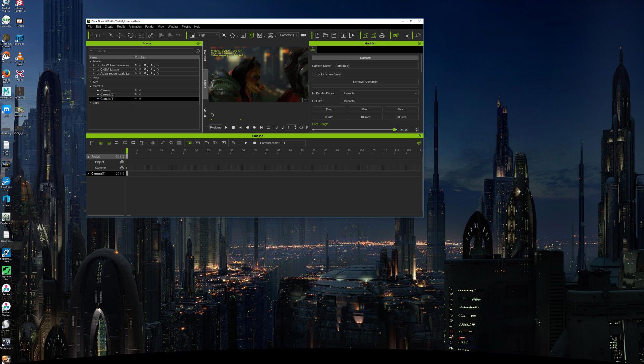
Task: Open the Fit Render Region dropdown
Action: (x=379, y=93)
